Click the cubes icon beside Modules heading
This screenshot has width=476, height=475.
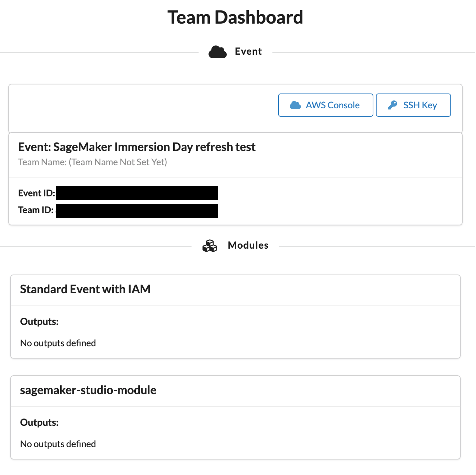tap(210, 246)
